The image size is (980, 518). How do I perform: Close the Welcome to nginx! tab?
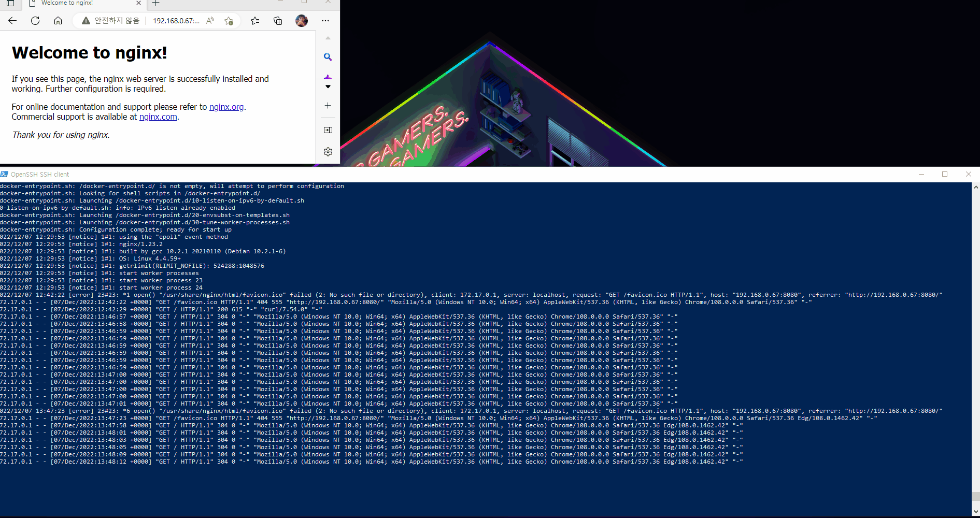(x=138, y=3)
